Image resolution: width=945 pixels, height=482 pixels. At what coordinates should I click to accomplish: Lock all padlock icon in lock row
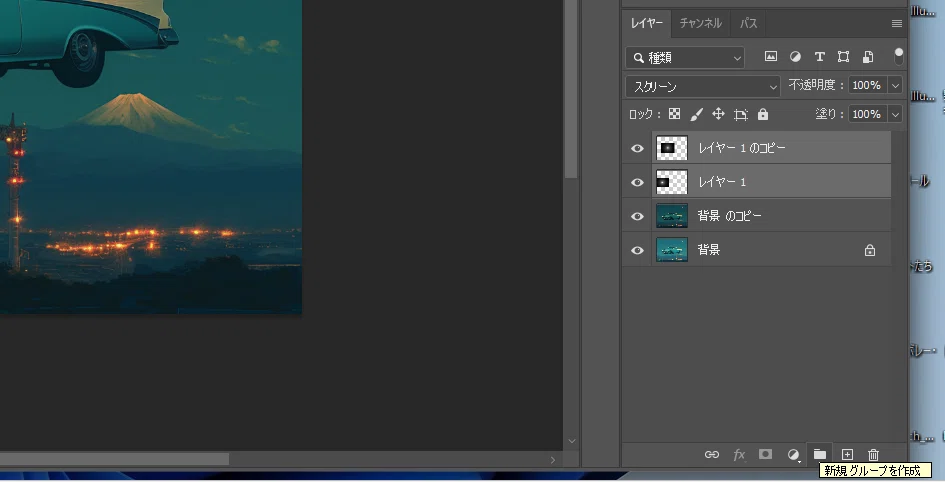click(x=763, y=114)
